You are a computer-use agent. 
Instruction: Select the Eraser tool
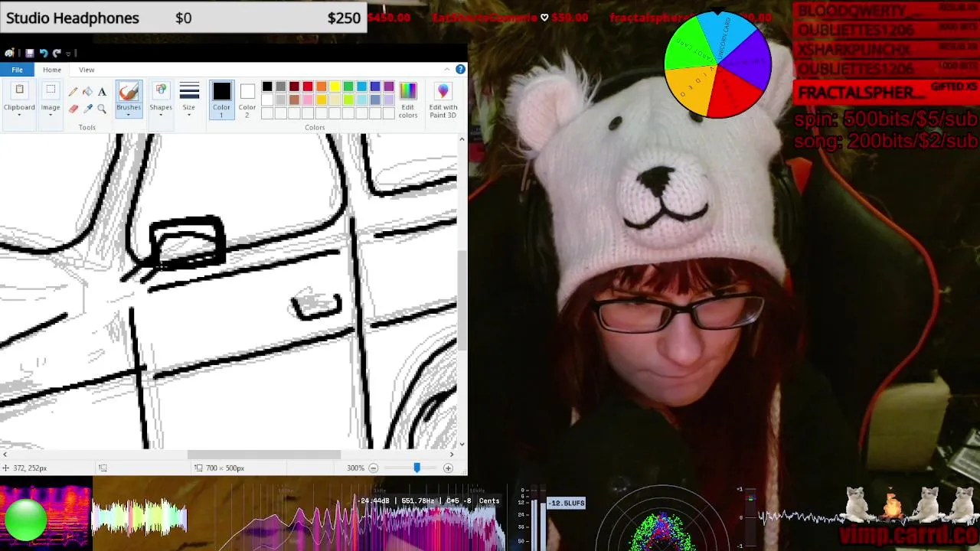coord(73,109)
